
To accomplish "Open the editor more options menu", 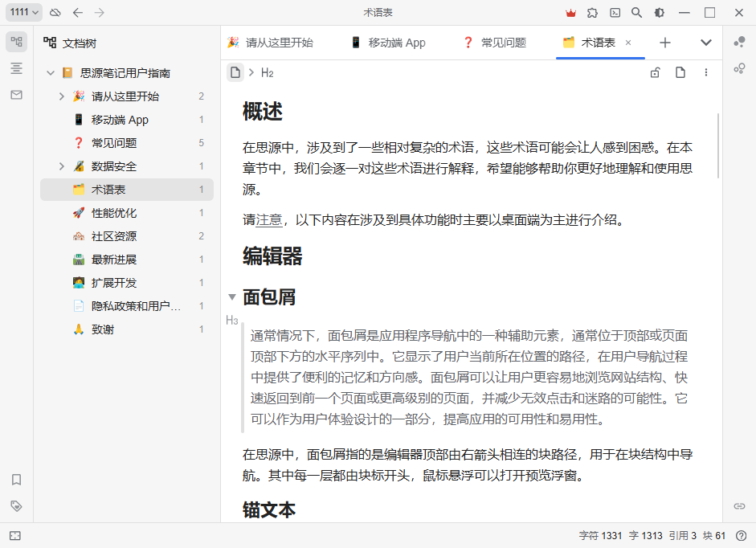I will point(706,73).
